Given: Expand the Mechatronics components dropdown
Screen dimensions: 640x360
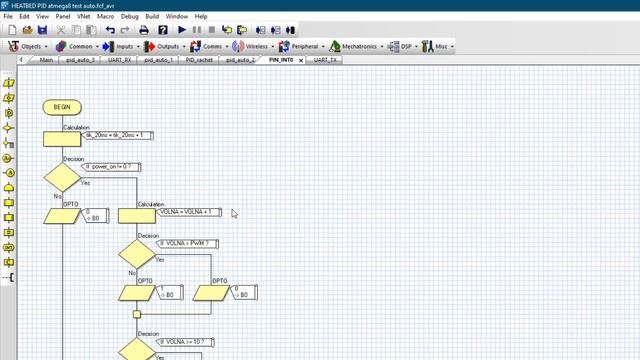Looking at the screenshot, I should [382, 47].
